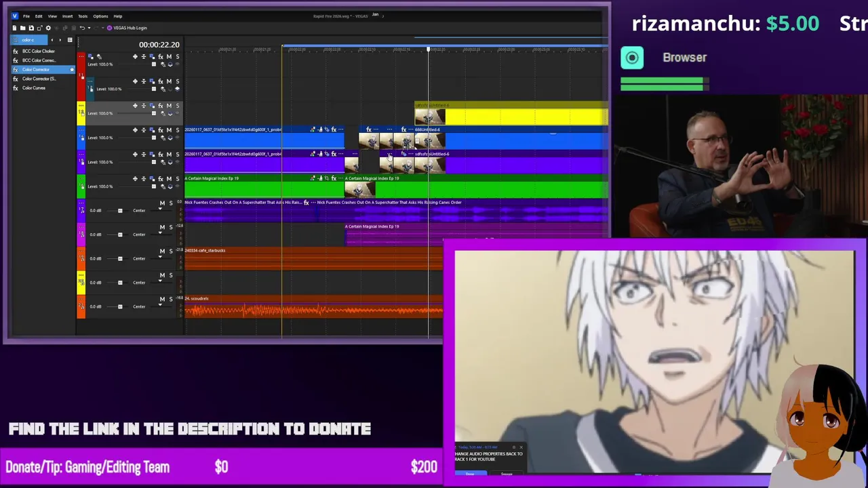Open the Redo history dropdown arrow
The width and height of the screenshot is (868, 488).
point(102,28)
